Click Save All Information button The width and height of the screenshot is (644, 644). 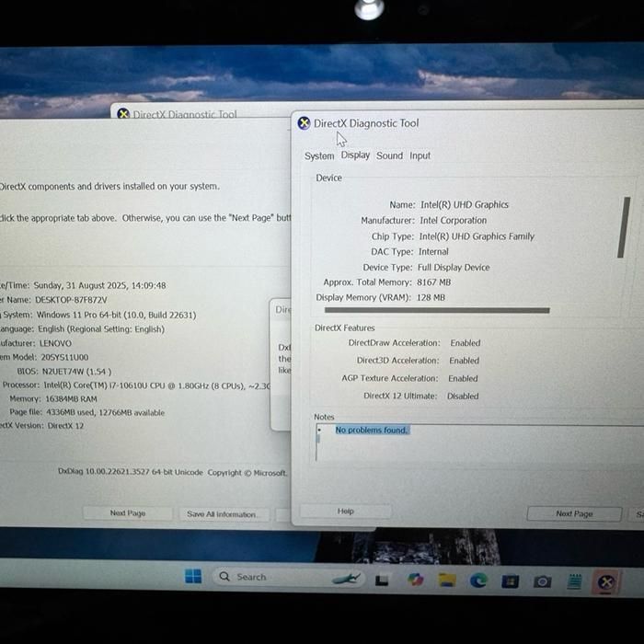pyautogui.click(x=222, y=514)
